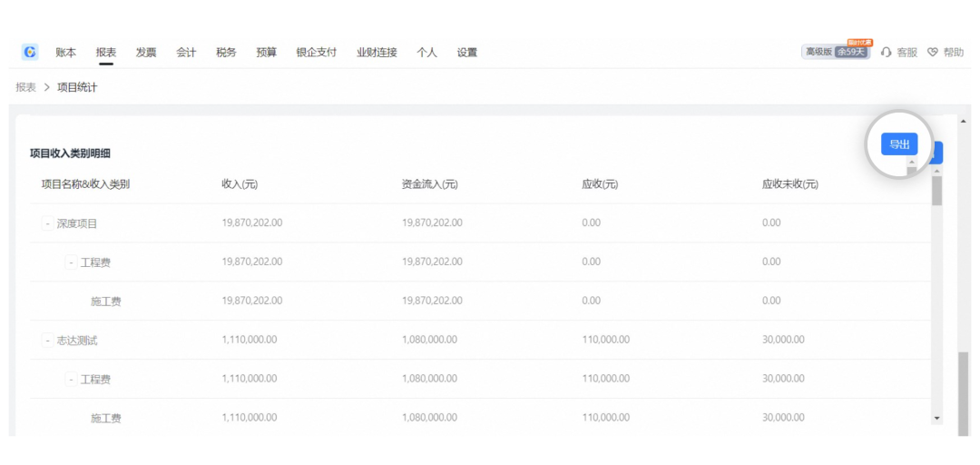Collapse the 深度项目 project row
Image resolution: width=980 pixels, height=465 pixels.
pyautogui.click(x=47, y=223)
